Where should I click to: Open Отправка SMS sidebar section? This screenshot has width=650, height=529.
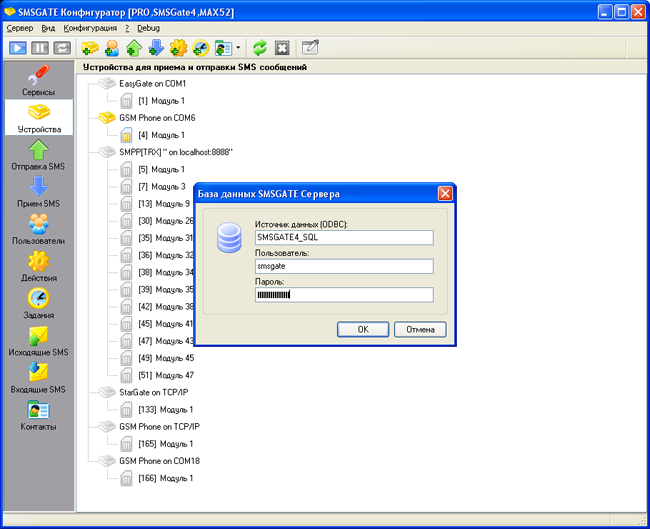pyautogui.click(x=39, y=155)
